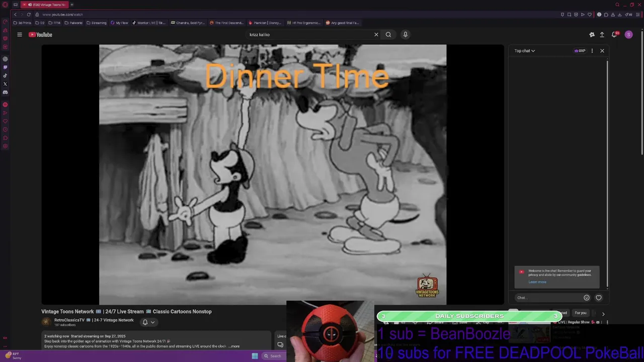Open the FF14 bookmark folder

point(54,23)
